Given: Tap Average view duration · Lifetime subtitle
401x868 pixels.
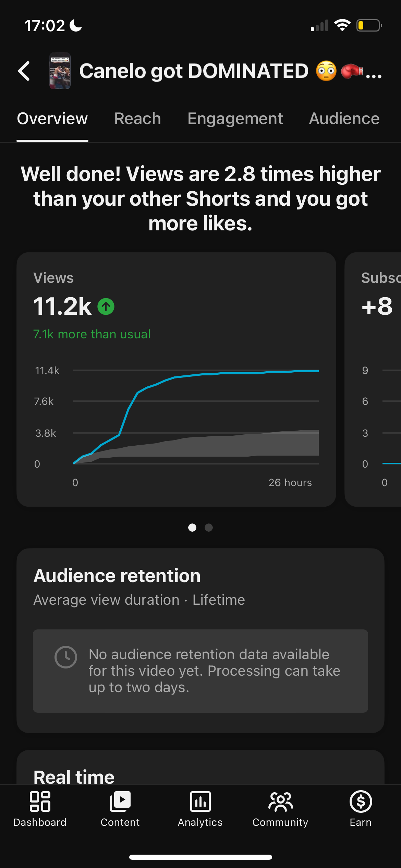Looking at the screenshot, I should click(x=139, y=600).
